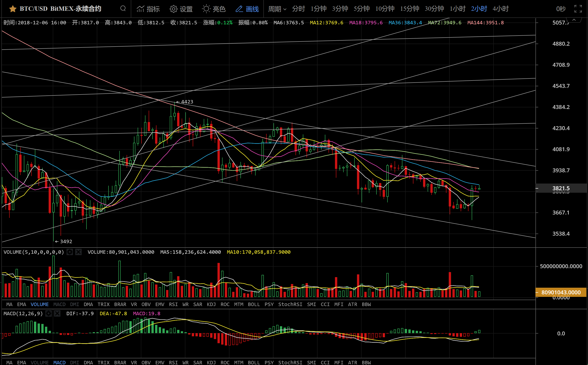Viewport: 588px width, 365px height.
Task: Switch to the 30分钟 timeframe
Action: click(434, 9)
